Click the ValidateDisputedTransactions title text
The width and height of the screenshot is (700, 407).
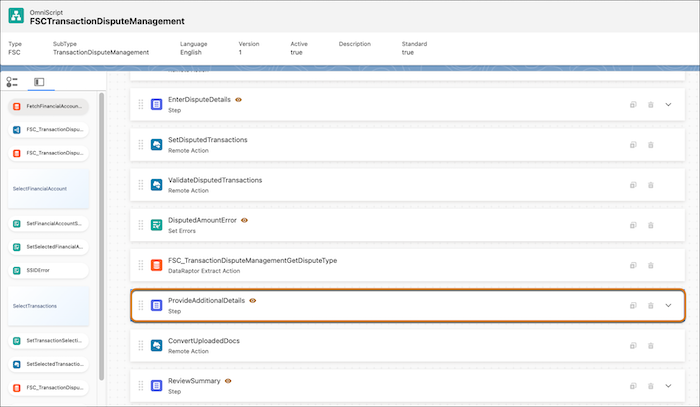[215, 180]
